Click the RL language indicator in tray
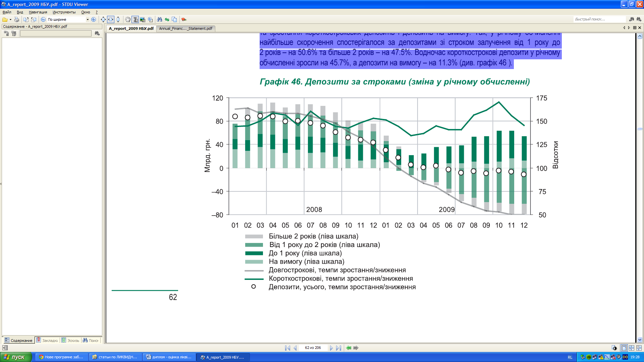This screenshot has height=362, width=644. coord(570,357)
